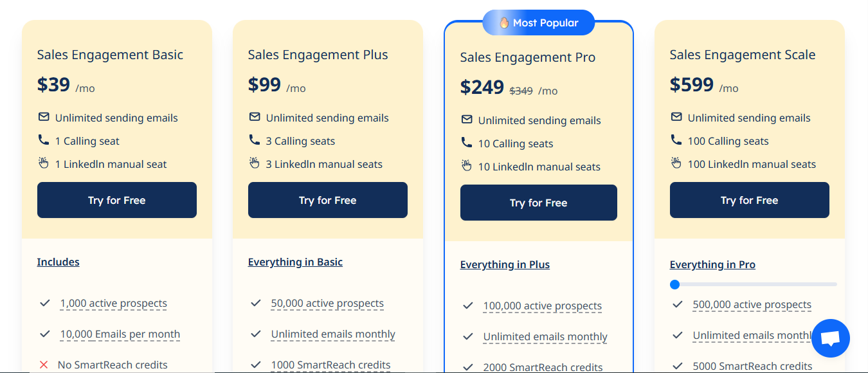
Task: Click the envelope icon on Sales Engagement Basic
Action: tap(43, 117)
